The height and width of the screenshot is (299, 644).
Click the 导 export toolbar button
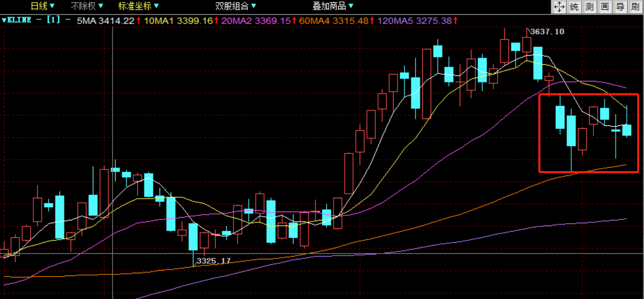[620, 7]
